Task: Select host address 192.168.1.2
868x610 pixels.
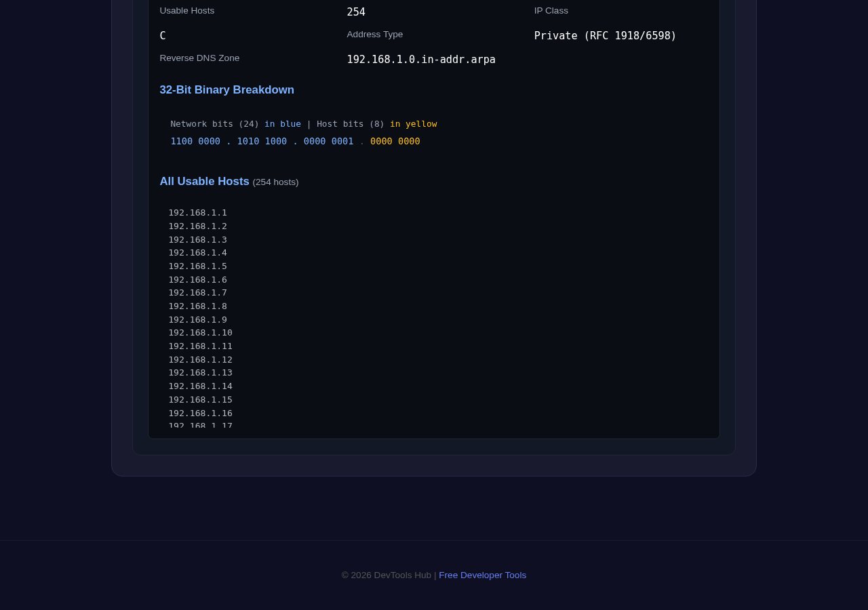Action: coord(197,226)
